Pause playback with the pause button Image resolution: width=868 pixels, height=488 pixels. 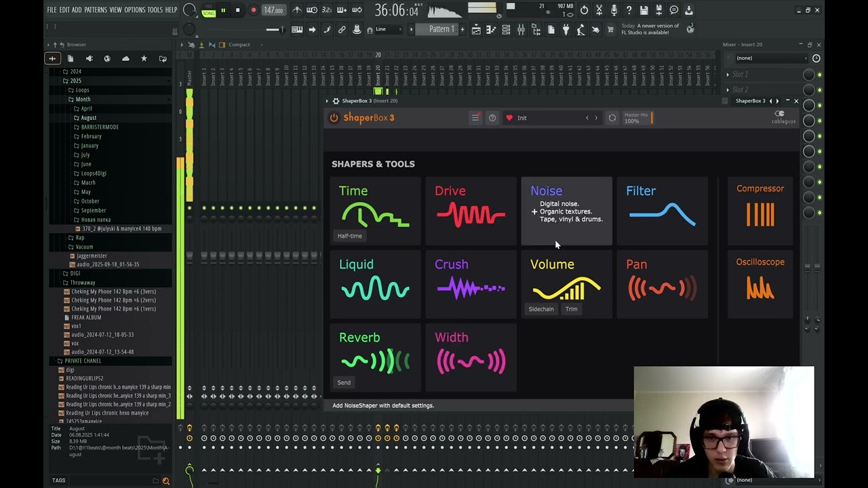click(223, 10)
